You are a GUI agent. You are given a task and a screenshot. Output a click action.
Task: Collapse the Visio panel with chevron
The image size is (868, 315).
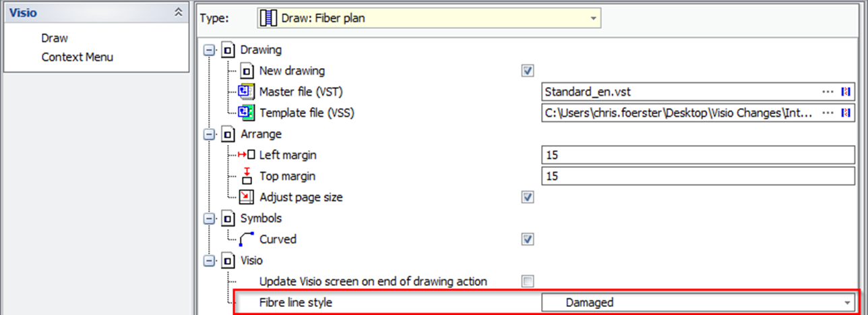pos(178,12)
